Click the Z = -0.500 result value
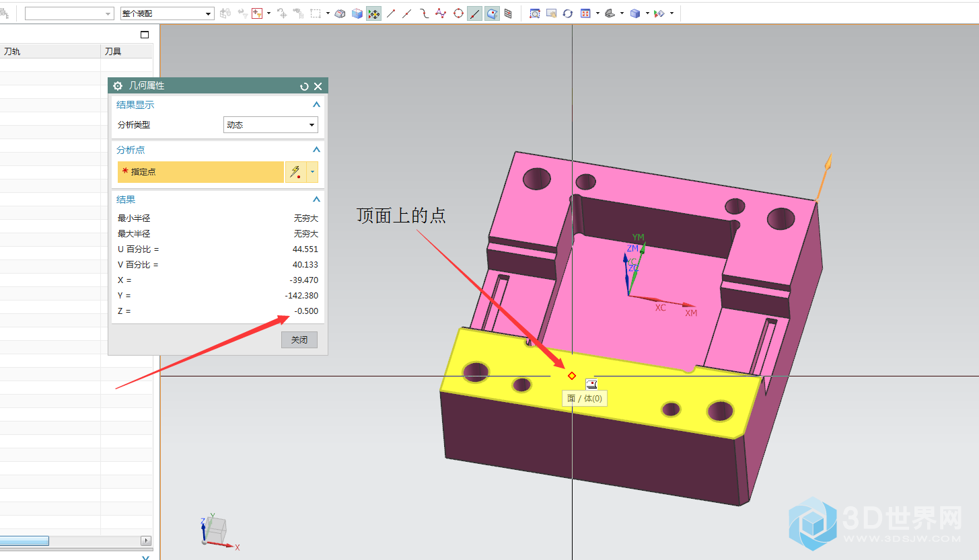 point(306,311)
